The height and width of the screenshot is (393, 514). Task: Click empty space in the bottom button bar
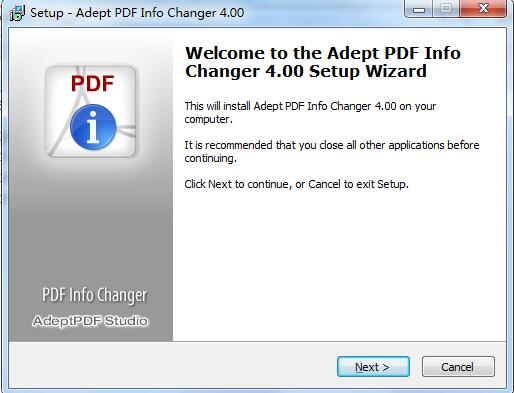(167, 366)
